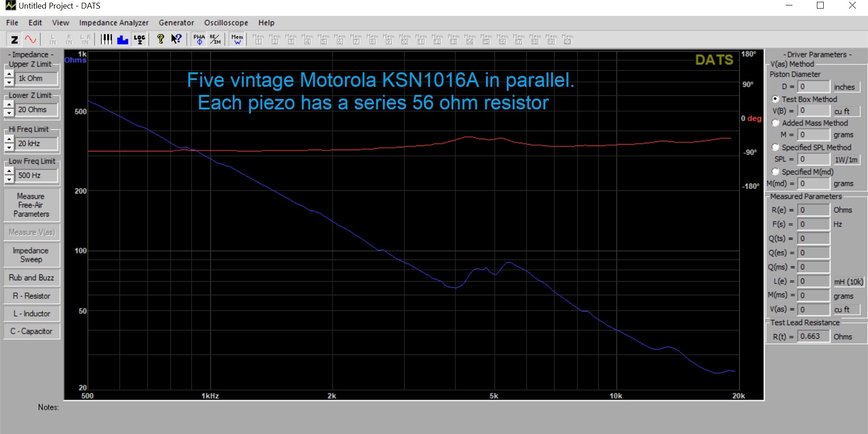Toggle the PHA phase display icon
This screenshot has height=434, width=868.
pos(199,39)
